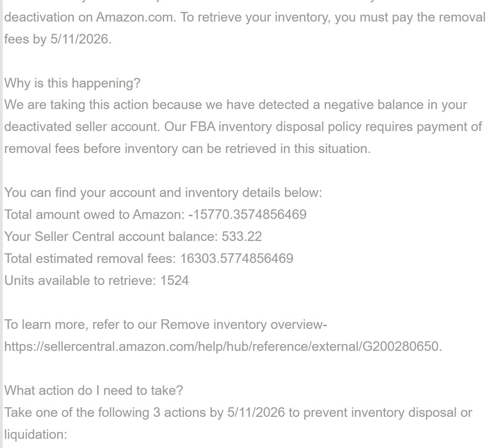This screenshot has height=448, width=496.
Task: Click the units available number 1524
Action: [x=174, y=281]
